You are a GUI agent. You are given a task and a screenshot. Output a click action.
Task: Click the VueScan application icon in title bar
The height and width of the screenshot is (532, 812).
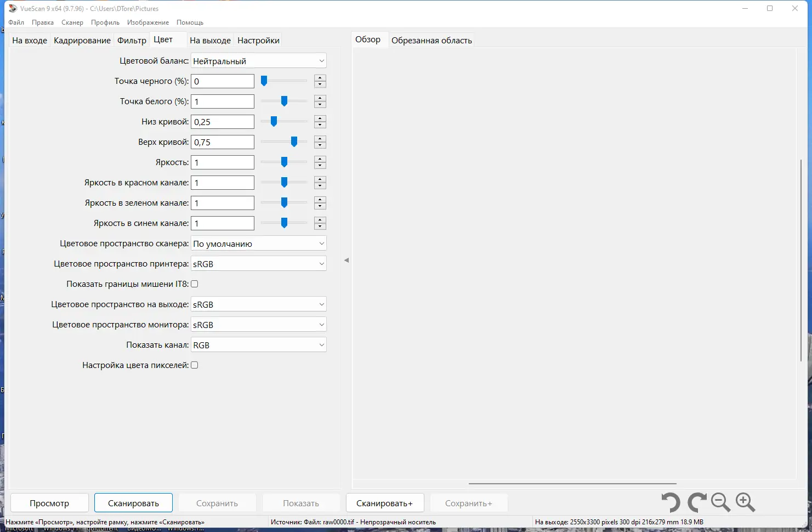pyautogui.click(x=12, y=8)
